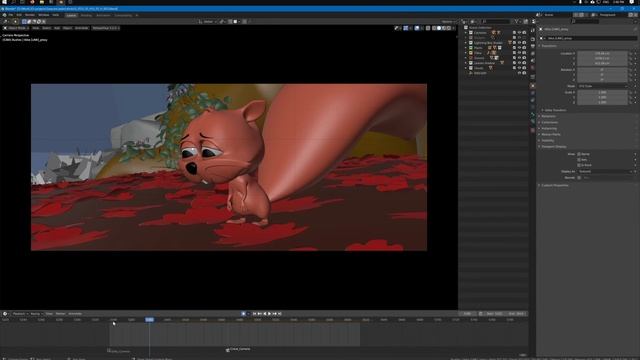640x360 pixels.
Task: Switch to the Animation workspace tab
Action: [103, 16]
